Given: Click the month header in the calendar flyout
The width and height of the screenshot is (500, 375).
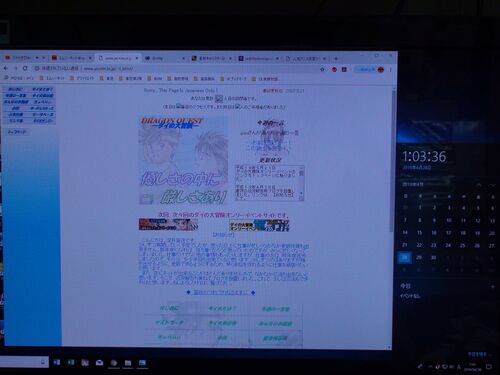Looking at the screenshot, I should [413, 184].
